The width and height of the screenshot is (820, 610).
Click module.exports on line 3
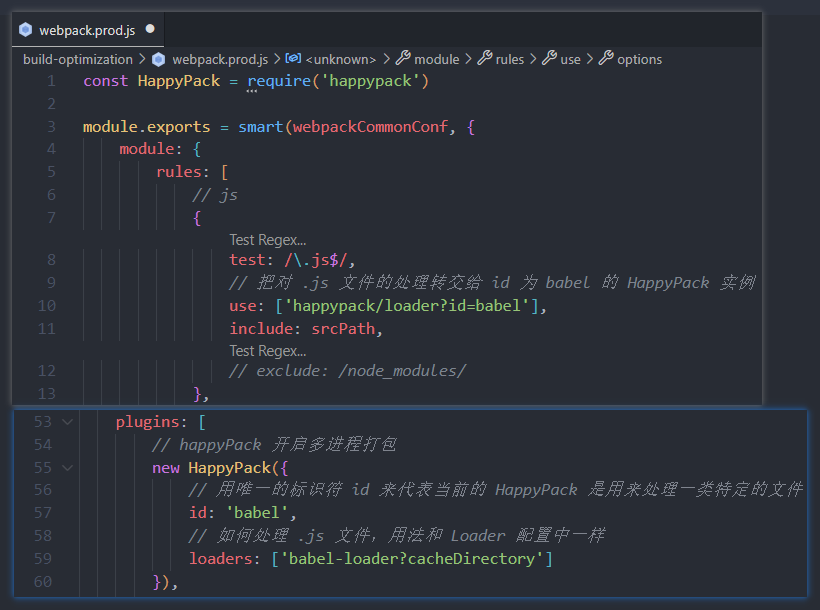(x=146, y=127)
